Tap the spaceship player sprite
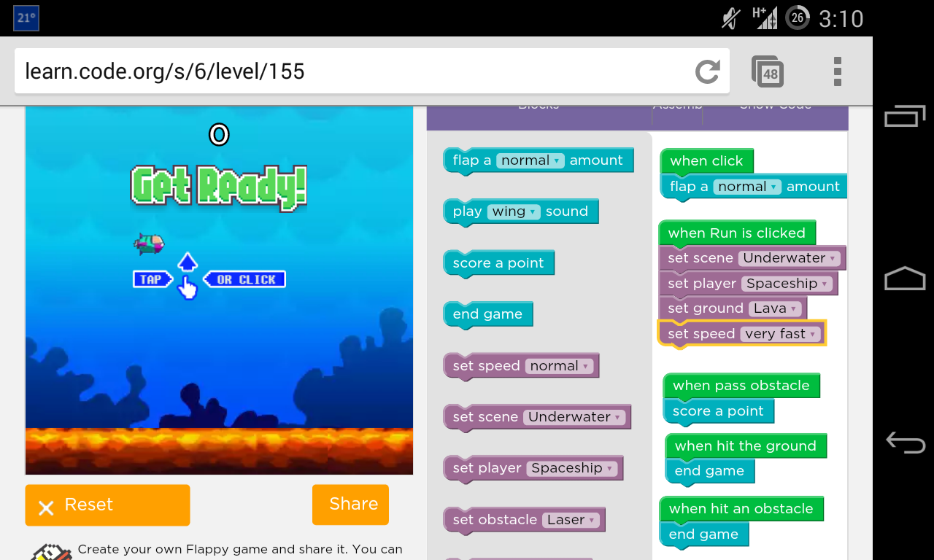Viewport: 934px width, 560px height. click(x=149, y=244)
